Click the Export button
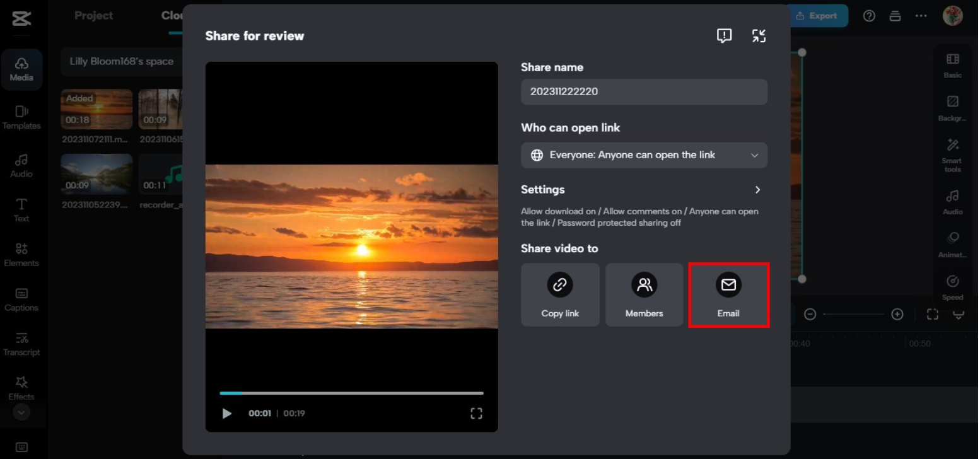The height and width of the screenshot is (459, 980). 817,16
